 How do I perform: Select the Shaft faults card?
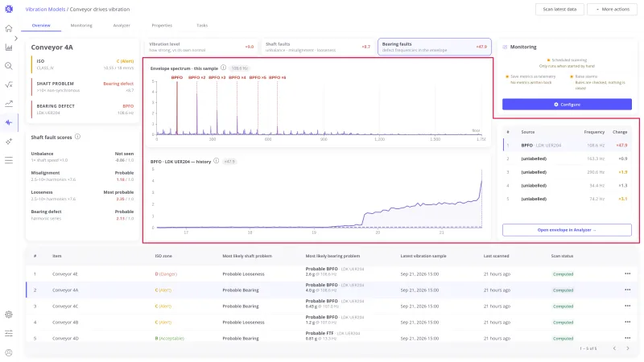(x=317, y=47)
